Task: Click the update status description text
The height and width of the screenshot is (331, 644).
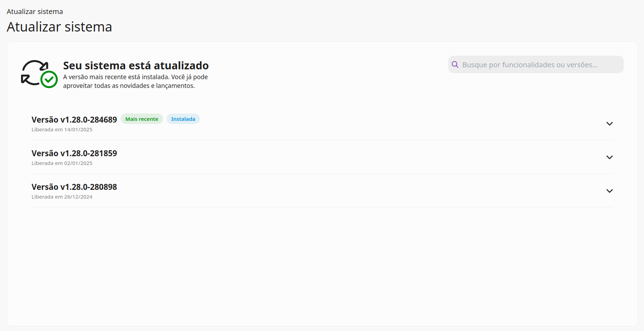Action: (x=135, y=81)
